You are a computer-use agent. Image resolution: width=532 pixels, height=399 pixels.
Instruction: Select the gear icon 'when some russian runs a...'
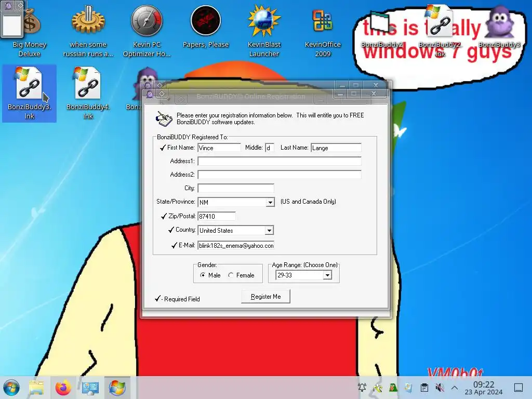(x=88, y=32)
